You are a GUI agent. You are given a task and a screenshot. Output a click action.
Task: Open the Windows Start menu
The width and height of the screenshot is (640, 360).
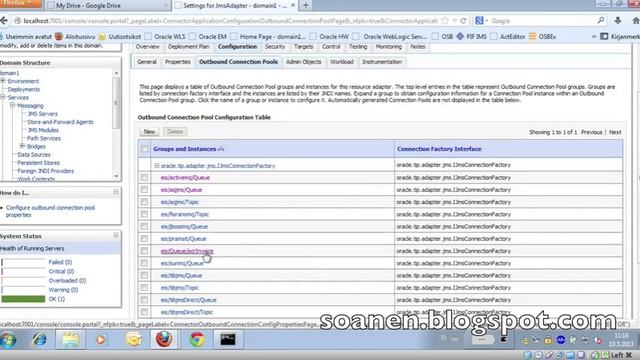pos(8,340)
